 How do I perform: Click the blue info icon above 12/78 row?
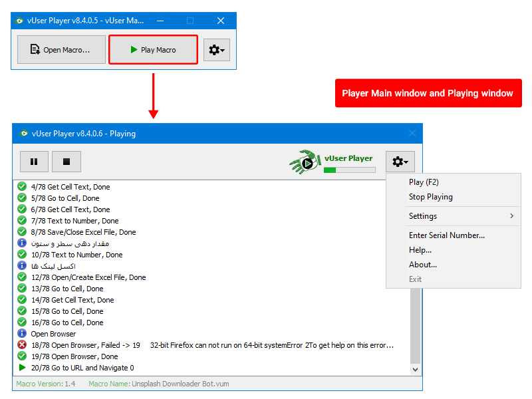click(22, 265)
